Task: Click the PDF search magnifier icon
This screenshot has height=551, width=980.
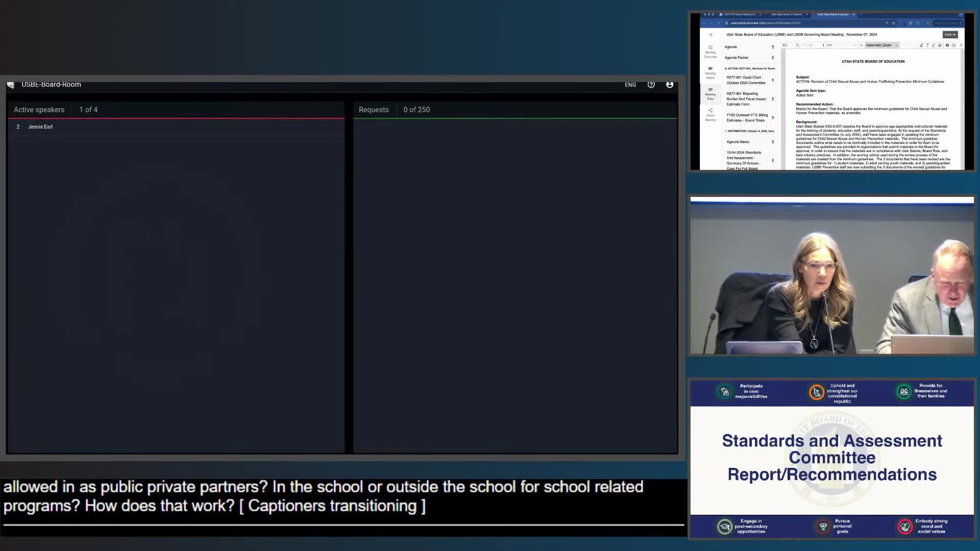Action: tap(797, 45)
